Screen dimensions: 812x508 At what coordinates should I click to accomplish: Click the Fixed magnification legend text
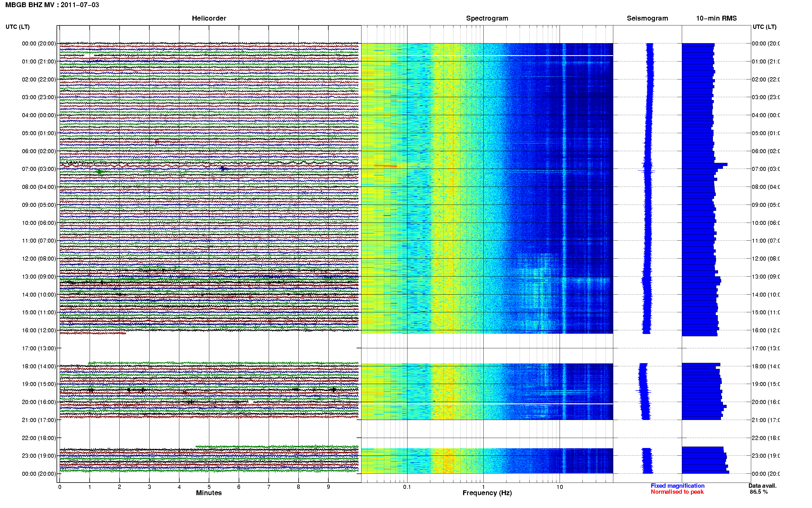point(678,485)
